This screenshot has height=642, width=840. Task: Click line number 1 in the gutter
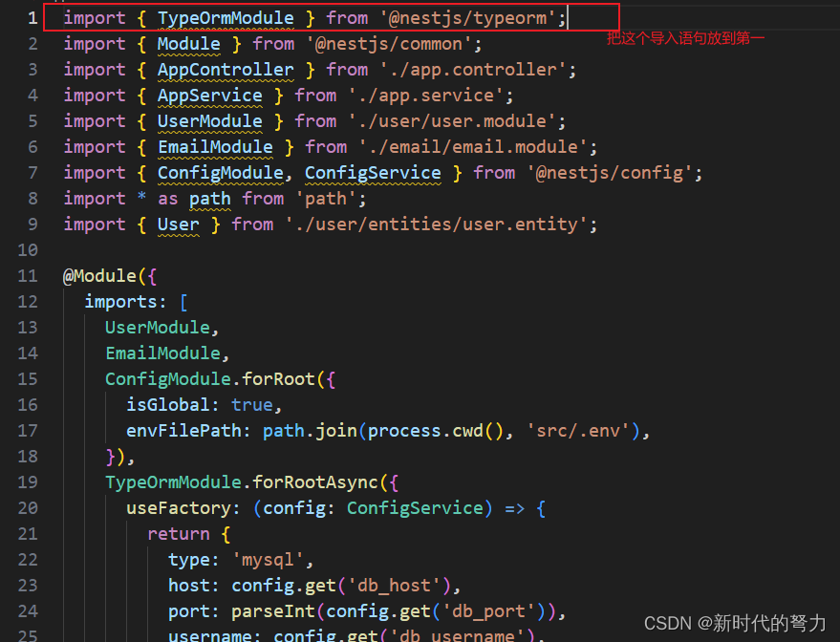[32, 18]
